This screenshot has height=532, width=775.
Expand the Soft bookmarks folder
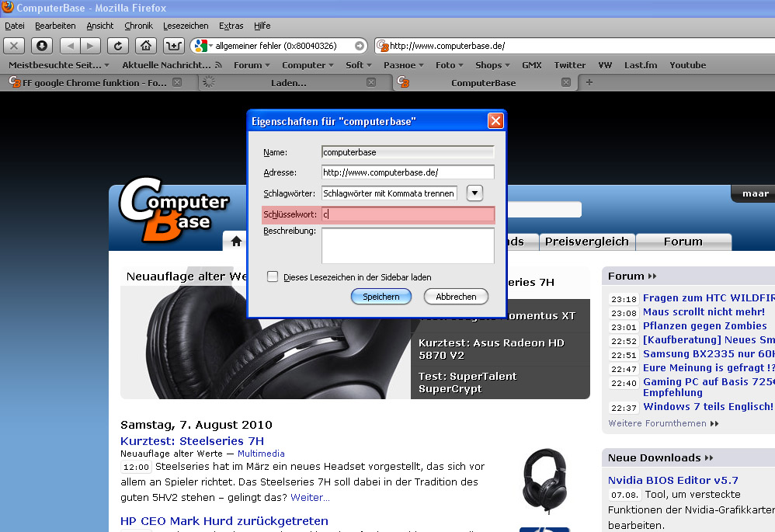(x=358, y=65)
